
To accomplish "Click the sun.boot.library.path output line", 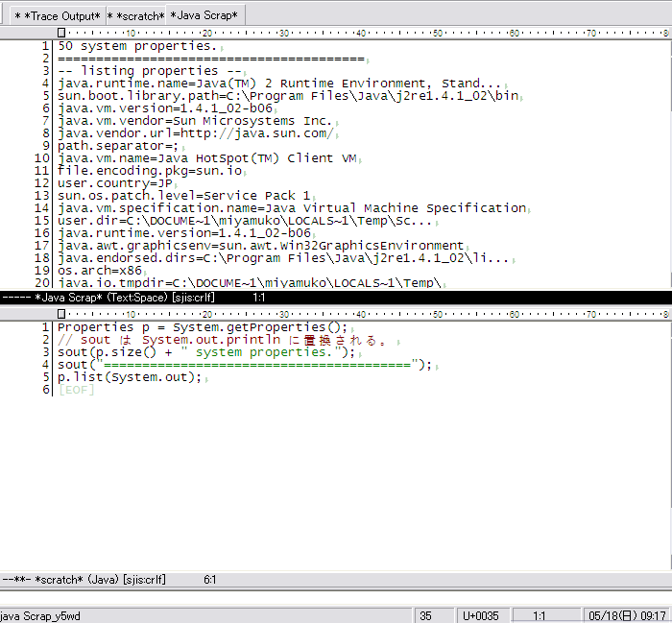I will click(x=288, y=96).
